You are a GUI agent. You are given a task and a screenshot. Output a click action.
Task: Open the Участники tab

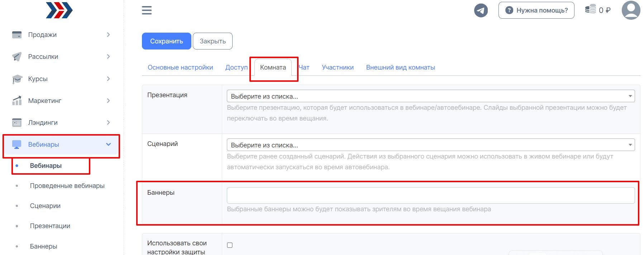338,67
